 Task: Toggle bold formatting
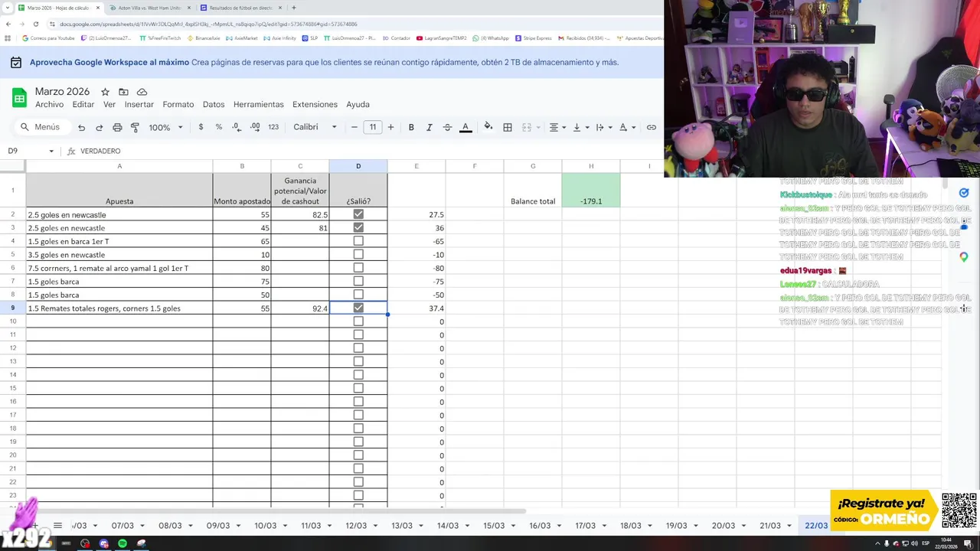(x=411, y=127)
